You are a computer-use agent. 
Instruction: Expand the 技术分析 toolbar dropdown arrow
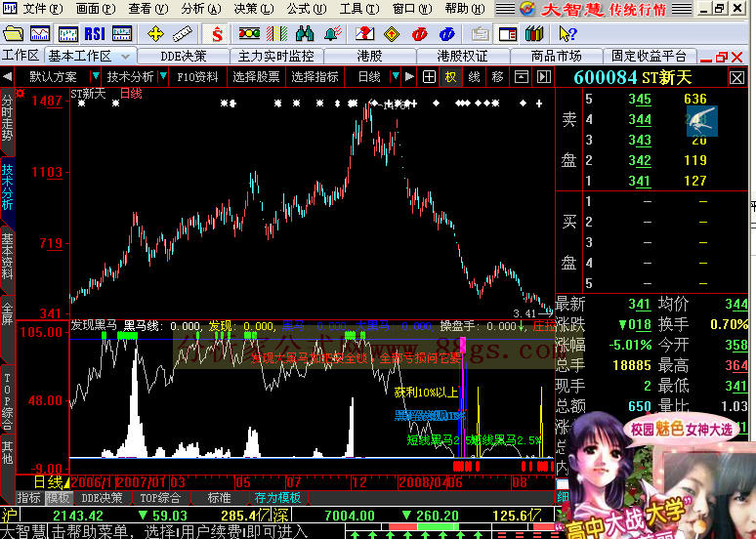pos(163,76)
